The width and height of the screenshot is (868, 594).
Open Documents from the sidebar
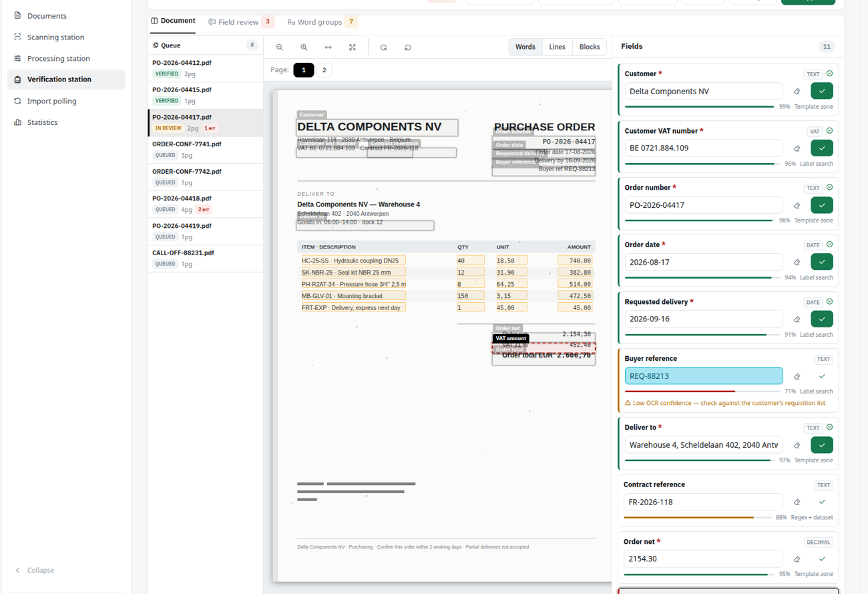[x=66, y=16]
